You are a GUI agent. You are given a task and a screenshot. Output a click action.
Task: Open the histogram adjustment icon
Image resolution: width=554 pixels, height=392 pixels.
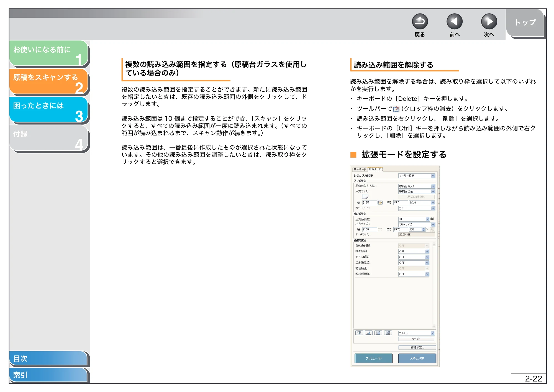[369, 333]
